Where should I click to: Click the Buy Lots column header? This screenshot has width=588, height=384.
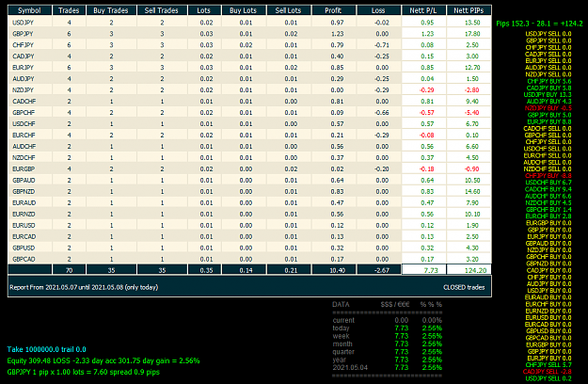tap(244, 10)
